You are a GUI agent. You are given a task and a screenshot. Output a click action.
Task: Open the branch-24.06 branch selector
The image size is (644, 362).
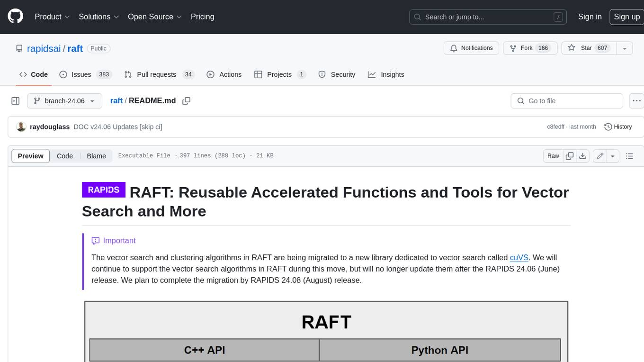[64, 101]
